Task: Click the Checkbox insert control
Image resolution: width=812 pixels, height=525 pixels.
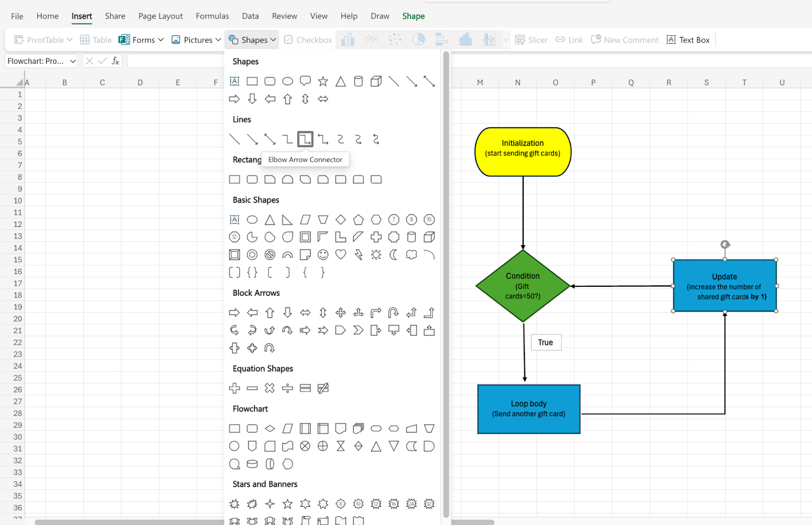Action: click(308, 40)
